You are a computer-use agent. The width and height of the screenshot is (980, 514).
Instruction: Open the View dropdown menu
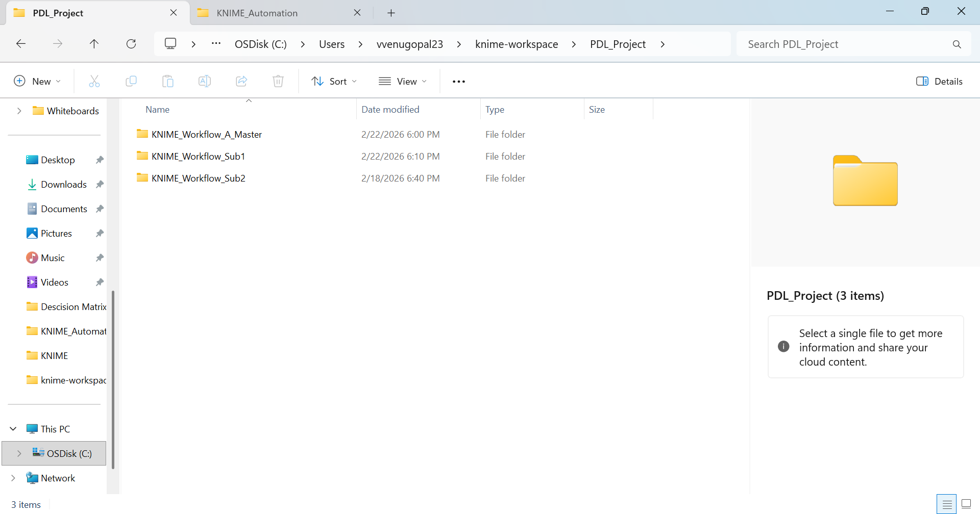click(x=403, y=81)
